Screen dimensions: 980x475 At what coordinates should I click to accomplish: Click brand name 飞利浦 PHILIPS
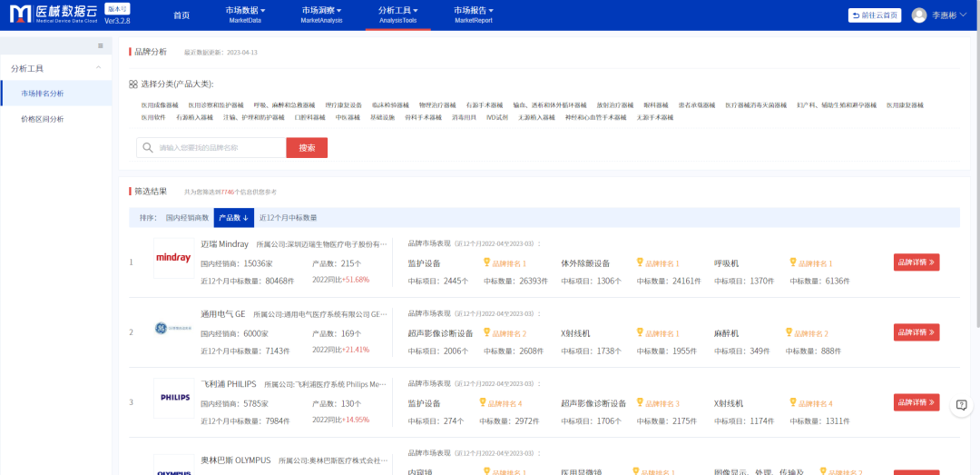[228, 384]
